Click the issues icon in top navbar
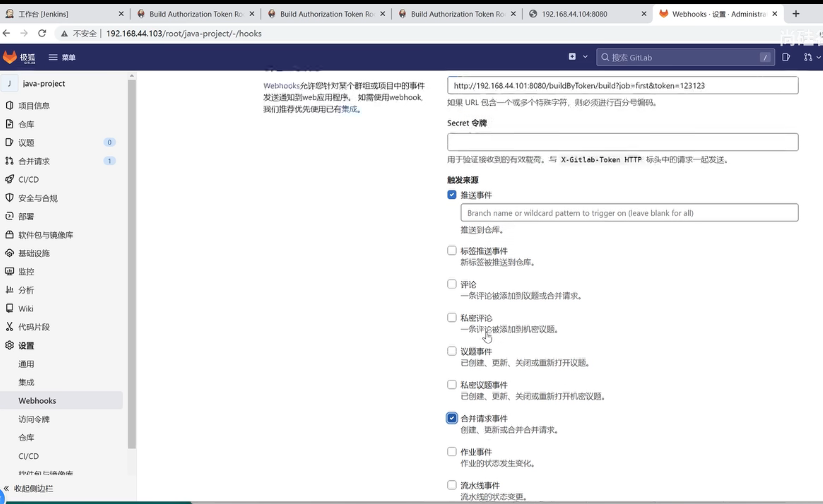 pyautogui.click(x=786, y=57)
